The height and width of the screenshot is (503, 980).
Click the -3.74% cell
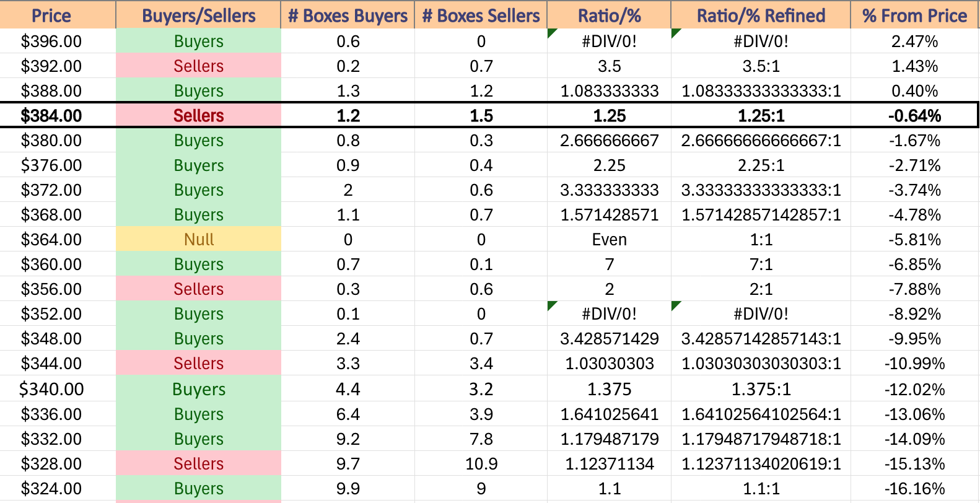coord(914,190)
